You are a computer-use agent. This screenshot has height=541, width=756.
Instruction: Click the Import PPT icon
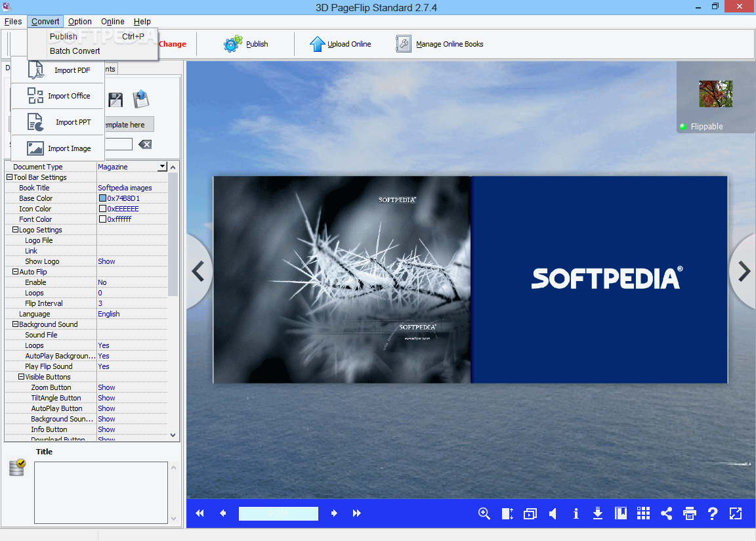pos(35,122)
